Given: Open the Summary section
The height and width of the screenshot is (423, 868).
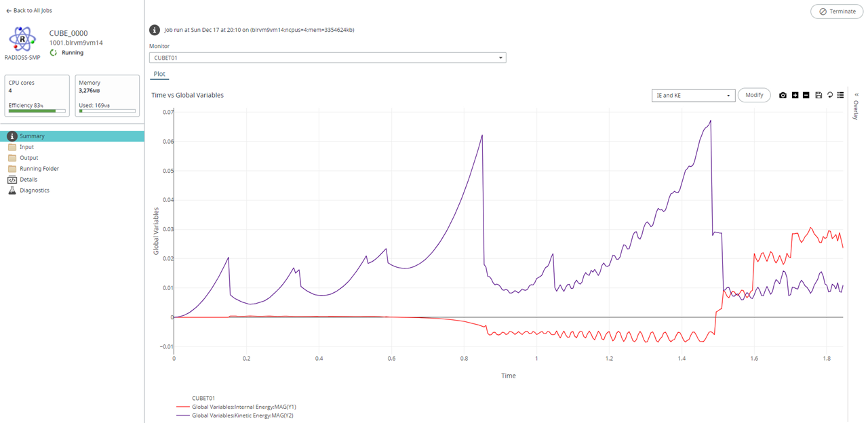Looking at the screenshot, I should [32, 136].
